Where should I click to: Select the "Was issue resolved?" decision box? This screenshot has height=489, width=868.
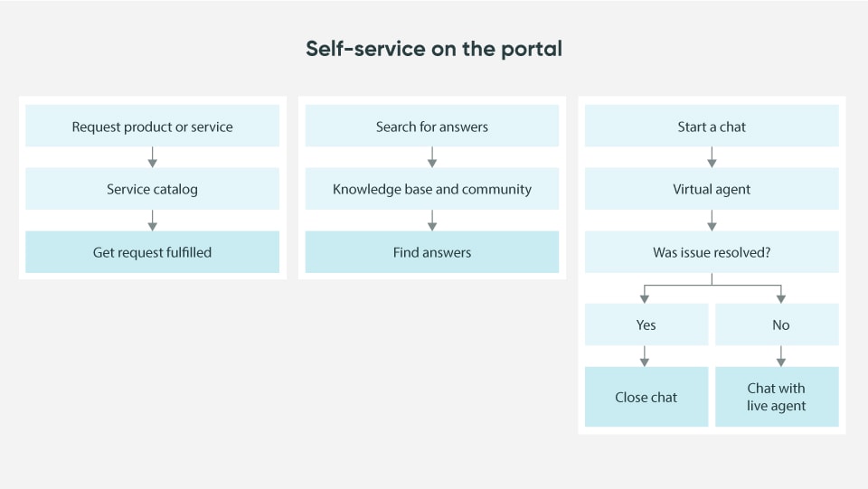(712, 252)
